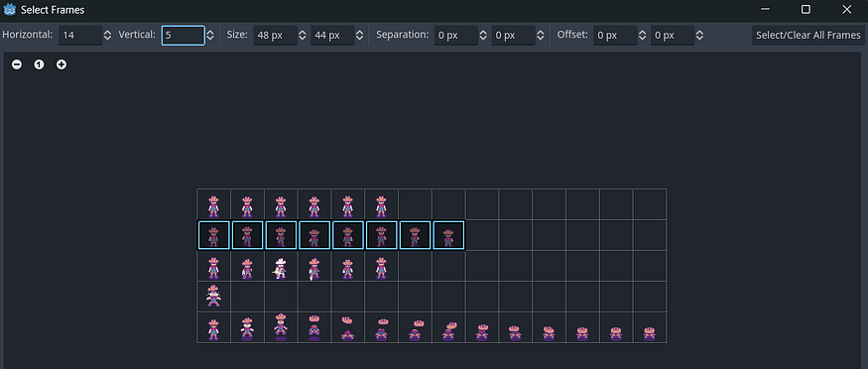Select tenth frame in bottom row
This screenshot has height=369, width=868.
[x=516, y=327]
